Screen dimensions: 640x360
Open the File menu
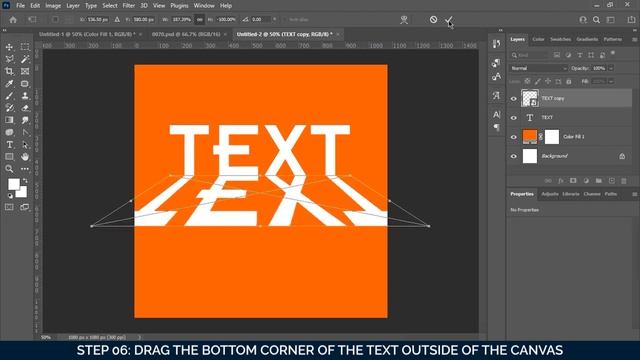[20, 6]
